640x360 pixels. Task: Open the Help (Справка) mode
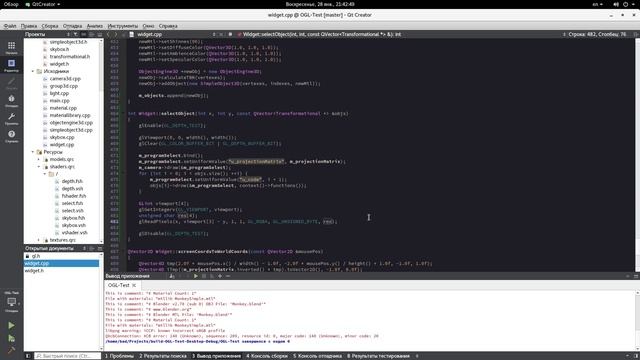click(11, 136)
